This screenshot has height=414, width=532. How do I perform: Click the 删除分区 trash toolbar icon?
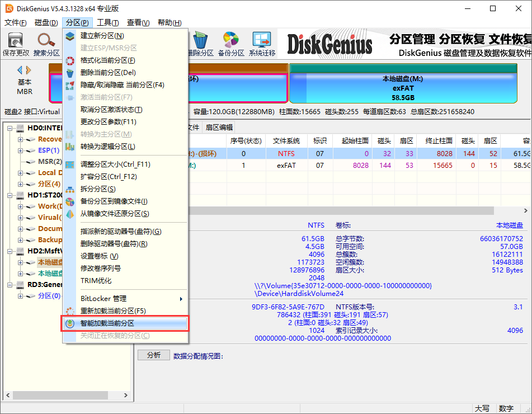click(x=200, y=40)
